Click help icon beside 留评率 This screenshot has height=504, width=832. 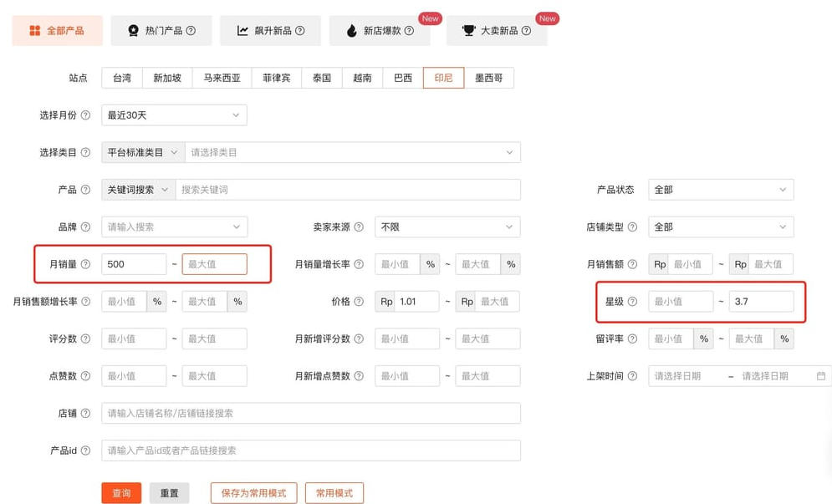click(632, 339)
